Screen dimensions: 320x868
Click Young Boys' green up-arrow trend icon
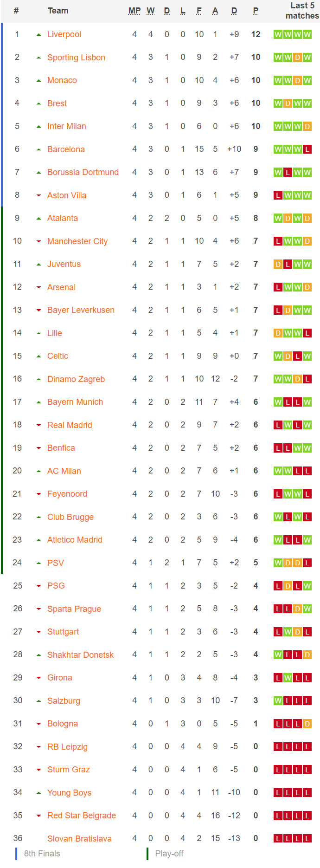[38, 793]
